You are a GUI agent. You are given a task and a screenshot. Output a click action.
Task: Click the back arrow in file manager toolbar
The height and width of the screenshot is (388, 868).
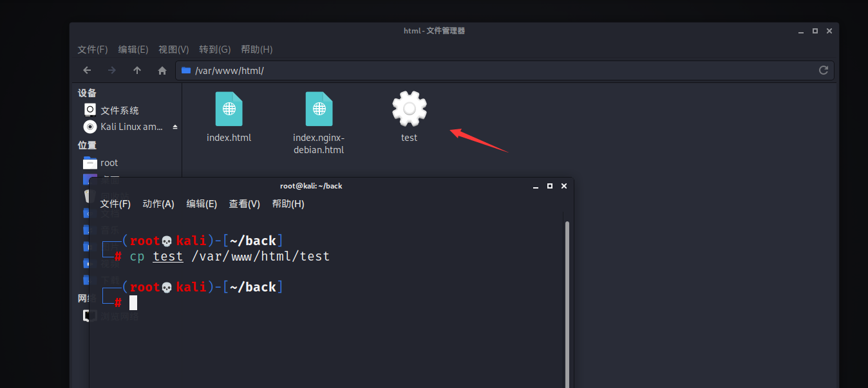click(88, 70)
